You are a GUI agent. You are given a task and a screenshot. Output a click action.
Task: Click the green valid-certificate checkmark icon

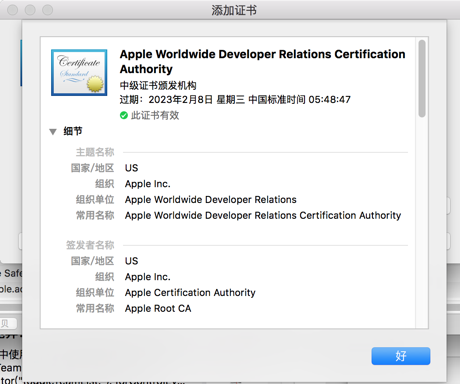(x=124, y=115)
